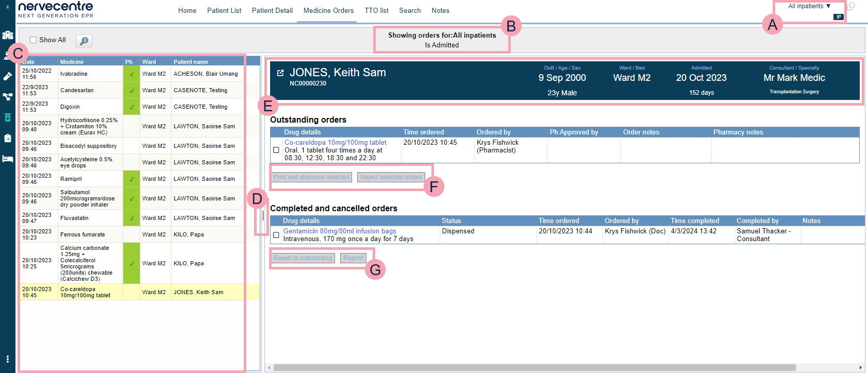Go to the TTO list tab

pos(376,10)
